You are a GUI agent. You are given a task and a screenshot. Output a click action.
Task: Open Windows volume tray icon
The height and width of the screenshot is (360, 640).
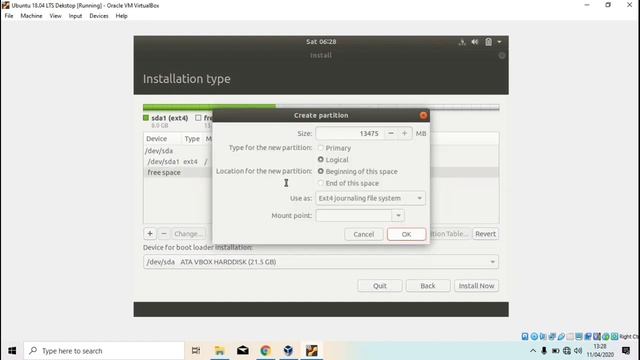click(578, 351)
